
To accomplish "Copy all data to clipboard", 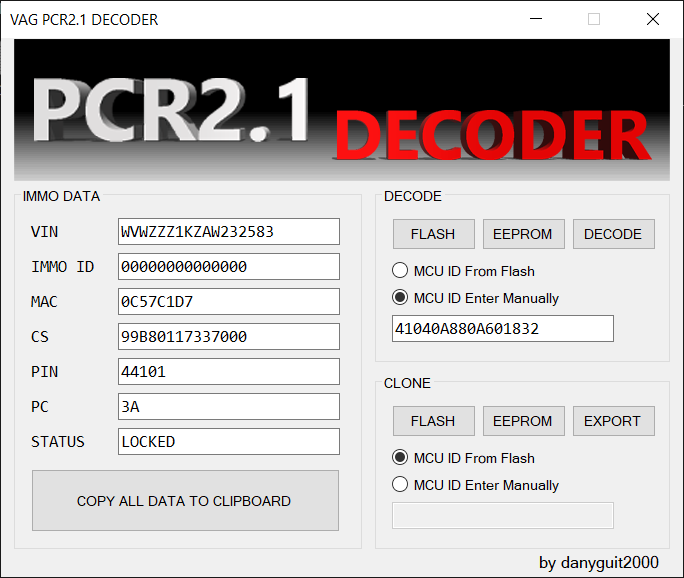I will click(x=185, y=501).
